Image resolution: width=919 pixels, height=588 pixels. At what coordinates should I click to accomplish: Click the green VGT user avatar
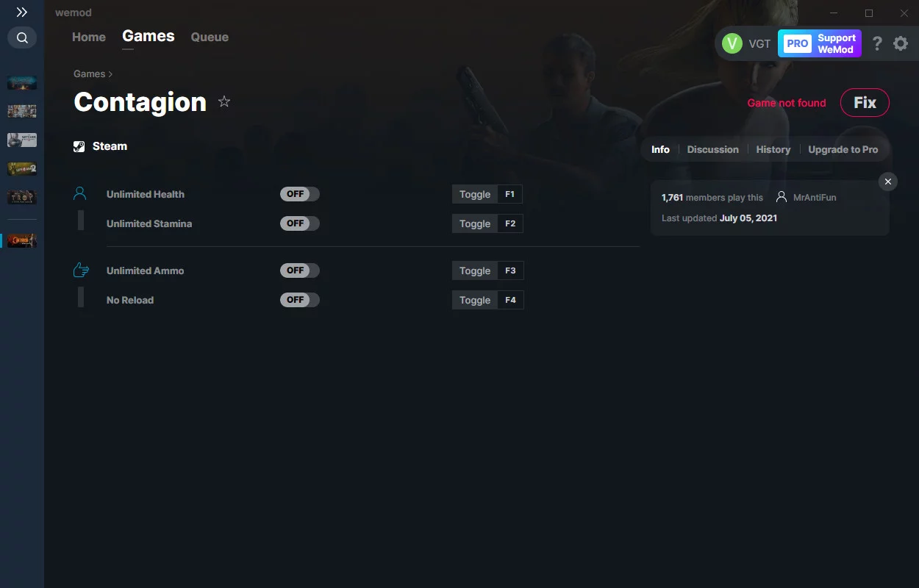pyautogui.click(x=732, y=43)
